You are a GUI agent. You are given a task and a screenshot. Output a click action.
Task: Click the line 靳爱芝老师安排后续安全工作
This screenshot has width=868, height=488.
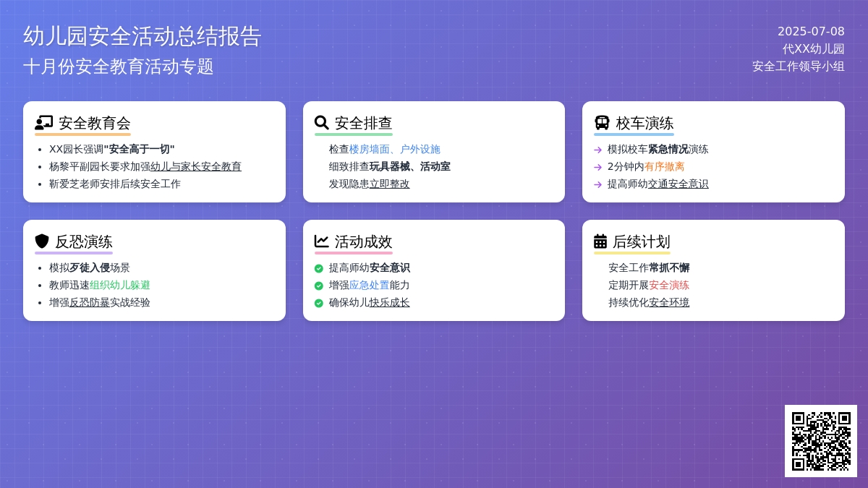(115, 184)
